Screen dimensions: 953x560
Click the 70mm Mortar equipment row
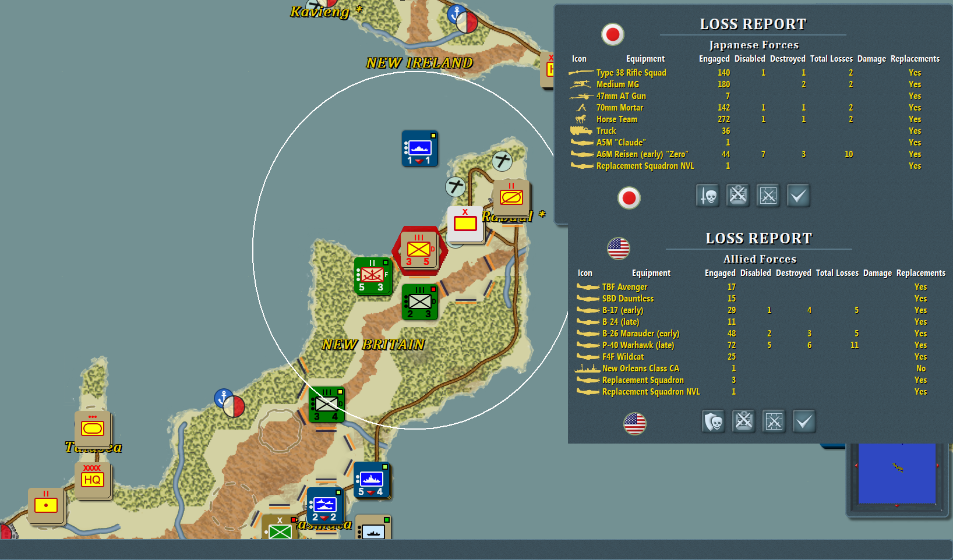(754, 108)
